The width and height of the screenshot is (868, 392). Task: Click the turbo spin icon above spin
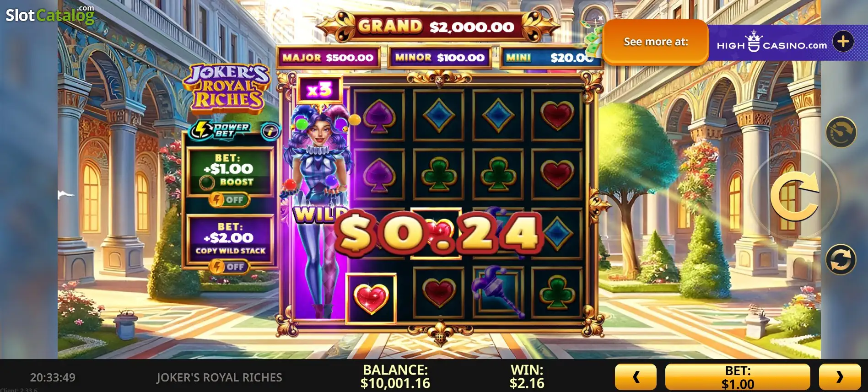click(x=841, y=132)
